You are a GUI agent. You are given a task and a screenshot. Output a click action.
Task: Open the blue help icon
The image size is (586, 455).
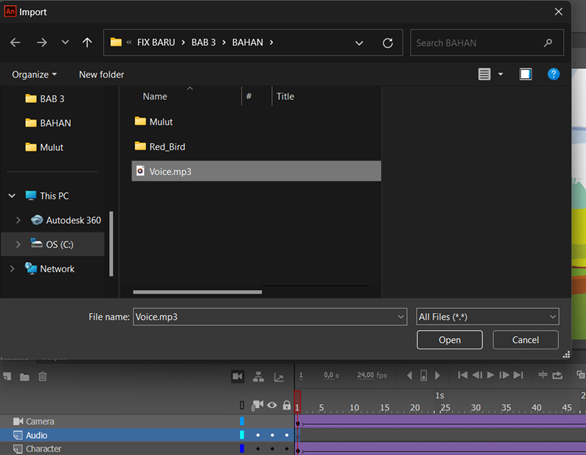pyautogui.click(x=553, y=74)
